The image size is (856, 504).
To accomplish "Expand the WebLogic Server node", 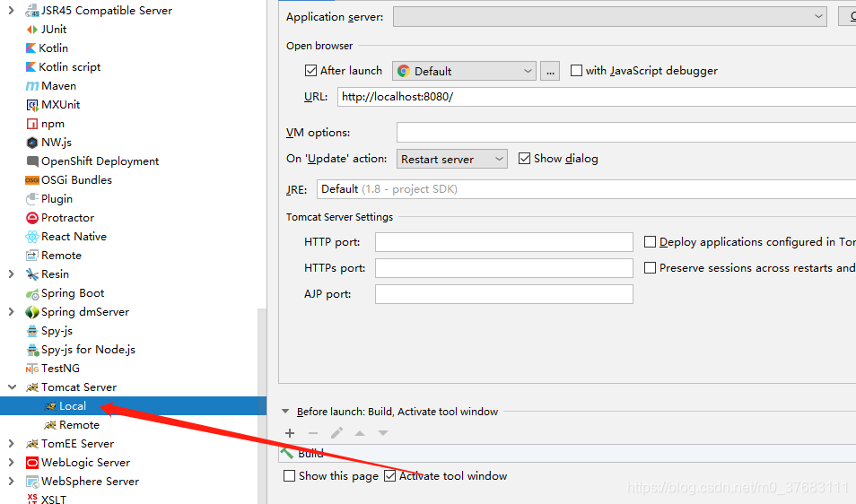I will [11, 463].
